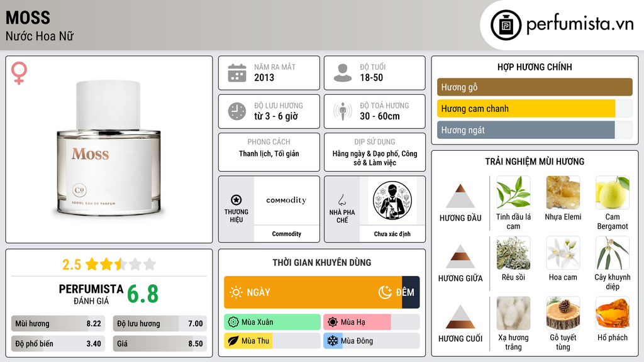This screenshot has height=362, width=644.
Task: Click the pink female gender symbol
Action: (19, 73)
